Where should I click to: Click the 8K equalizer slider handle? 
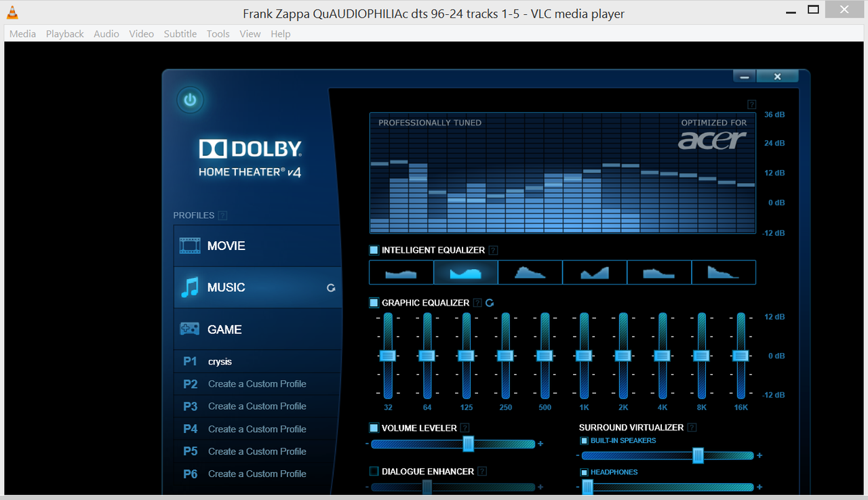tap(702, 356)
